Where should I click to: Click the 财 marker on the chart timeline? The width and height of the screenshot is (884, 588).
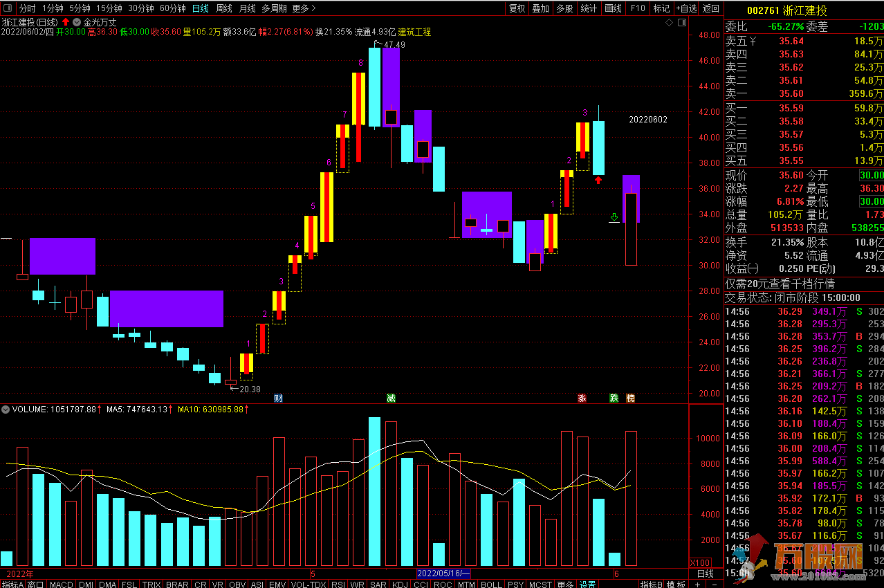point(278,398)
